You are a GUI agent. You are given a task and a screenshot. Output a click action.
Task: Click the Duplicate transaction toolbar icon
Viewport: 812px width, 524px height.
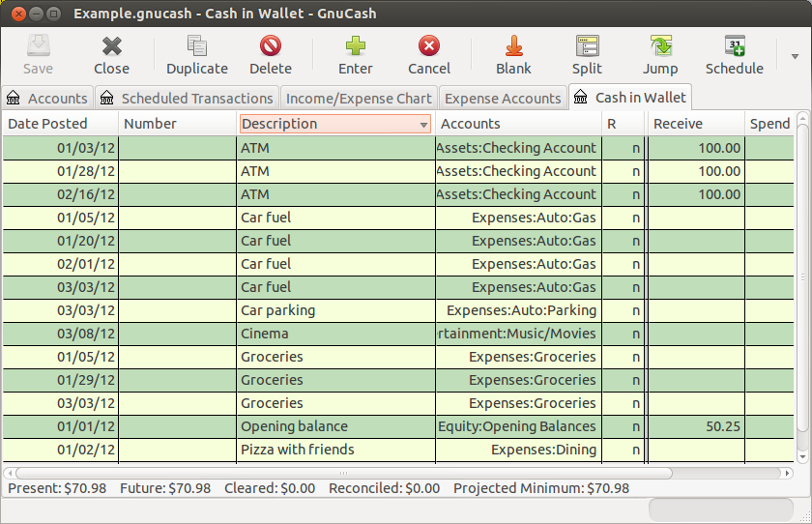pyautogui.click(x=197, y=45)
